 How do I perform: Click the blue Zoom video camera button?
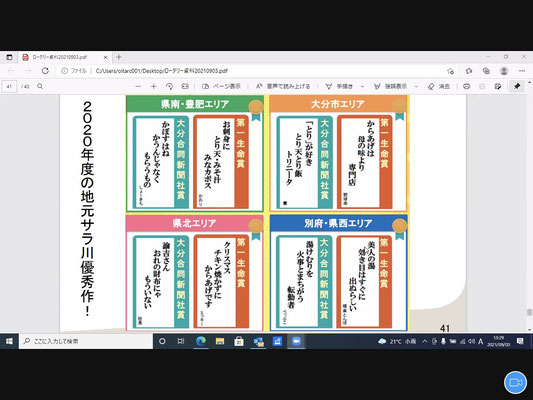pyautogui.click(x=515, y=382)
